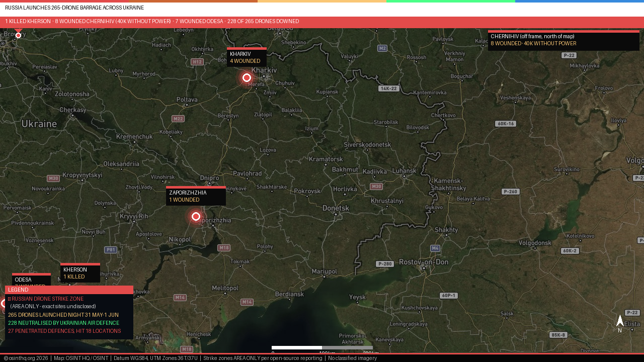Click the Kharkiv strike zone marker
The width and height of the screenshot is (644, 362).
[247, 77]
